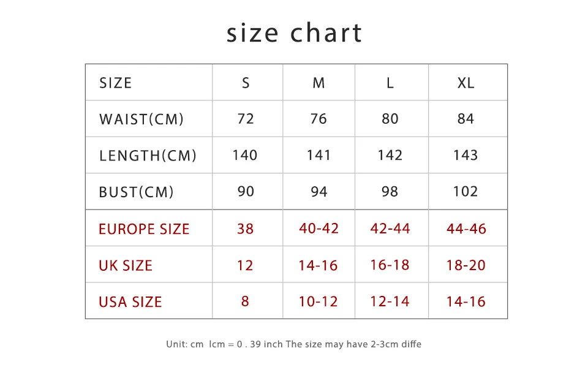The image size is (588, 370).
Task: Click waist value 72
Action: click(x=246, y=119)
